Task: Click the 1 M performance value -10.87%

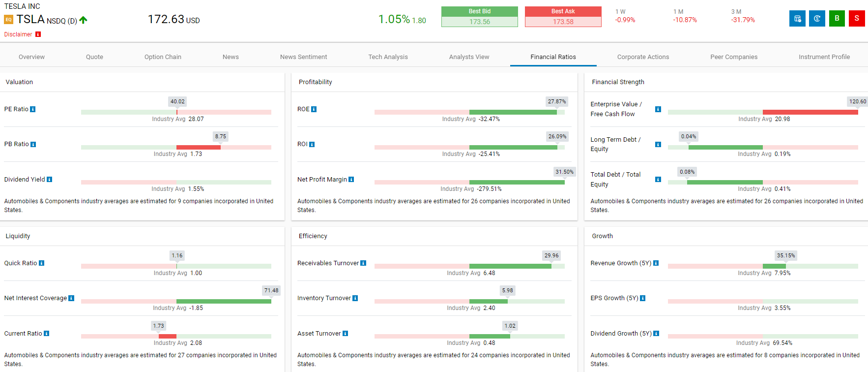Action: coord(685,20)
